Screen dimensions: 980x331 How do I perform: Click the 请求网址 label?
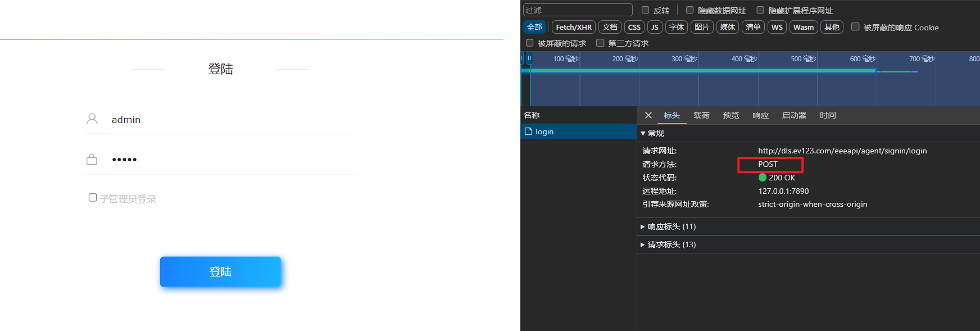[x=660, y=151]
